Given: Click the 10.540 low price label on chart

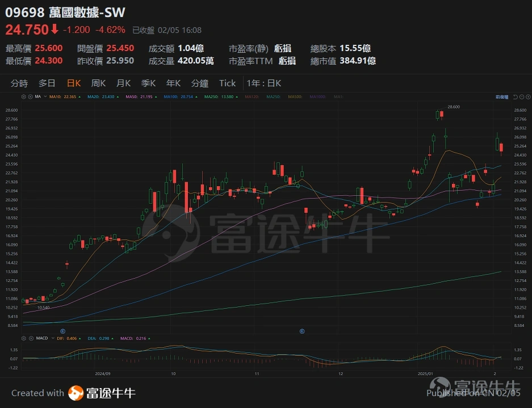Looking at the screenshot, I should pos(43,308).
